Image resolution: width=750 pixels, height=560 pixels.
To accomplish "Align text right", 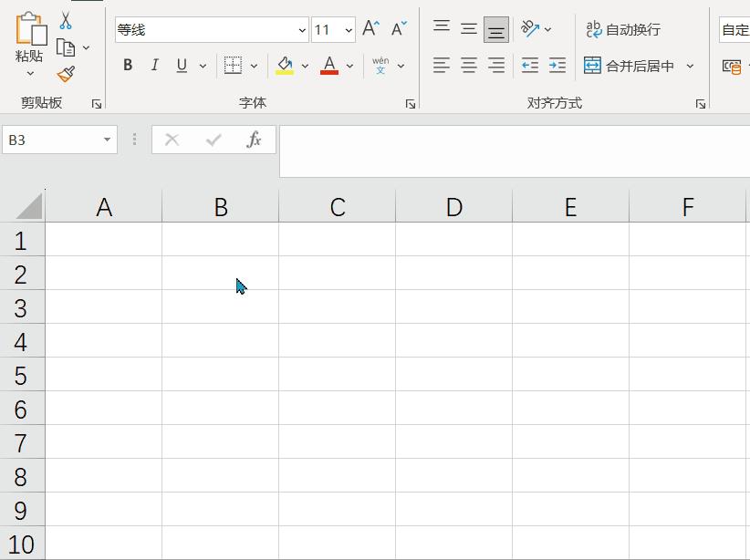I will 496,65.
